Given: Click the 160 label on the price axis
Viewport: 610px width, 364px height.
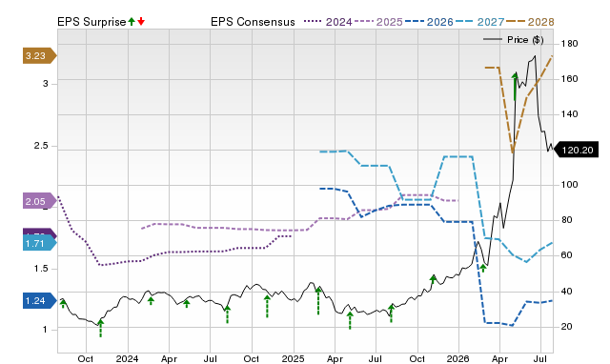Looking at the screenshot, I should [569, 79].
